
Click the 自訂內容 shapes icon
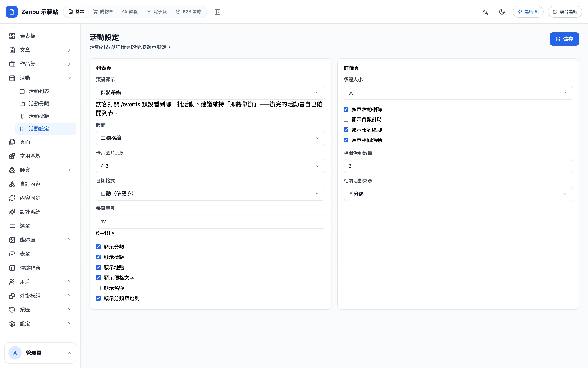[12, 184]
